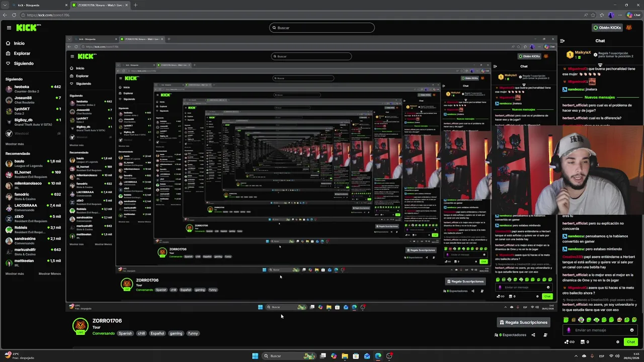
Task: Click the purple microphone icon in chat input
Action: click(569, 330)
